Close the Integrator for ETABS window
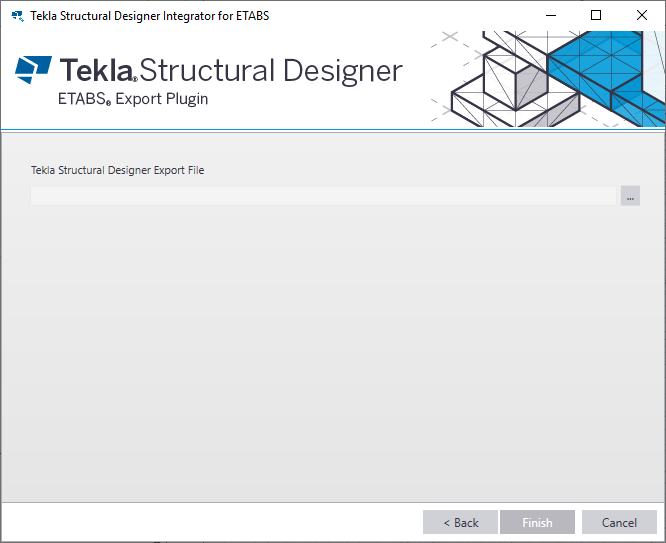 (x=642, y=16)
